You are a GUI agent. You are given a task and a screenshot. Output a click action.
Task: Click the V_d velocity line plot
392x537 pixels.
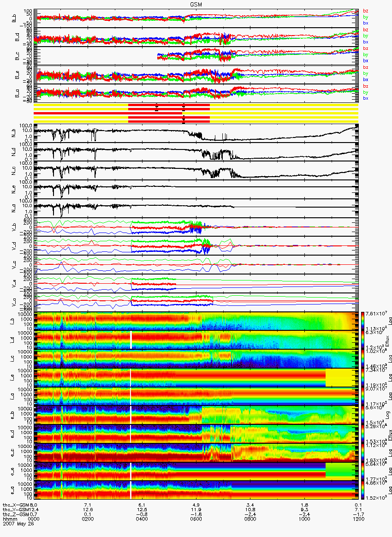(196, 246)
